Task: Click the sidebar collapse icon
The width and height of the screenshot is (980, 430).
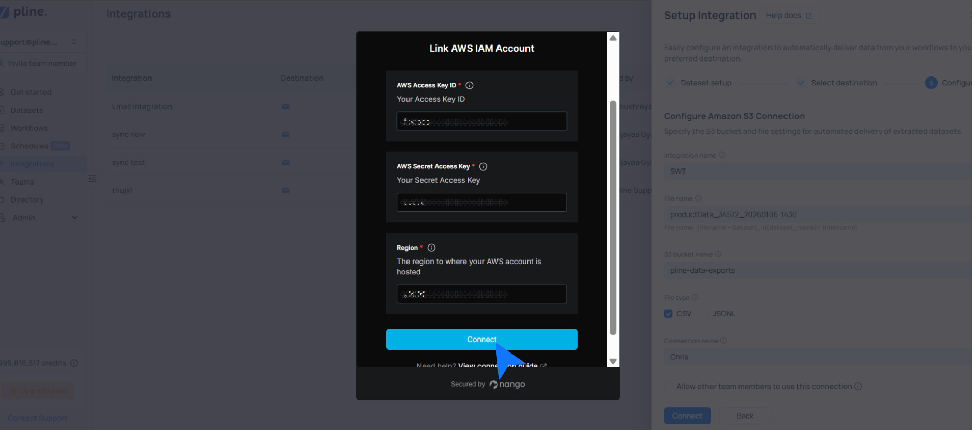Action: click(93, 179)
